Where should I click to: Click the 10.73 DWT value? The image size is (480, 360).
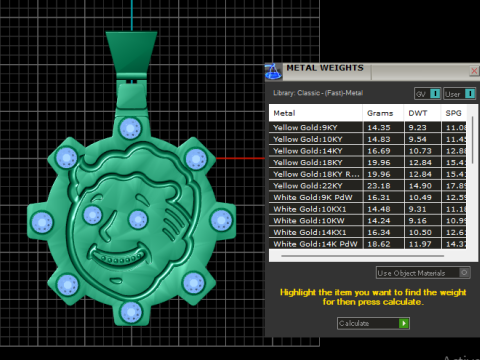pyautogui.click(x=420, y=151)
